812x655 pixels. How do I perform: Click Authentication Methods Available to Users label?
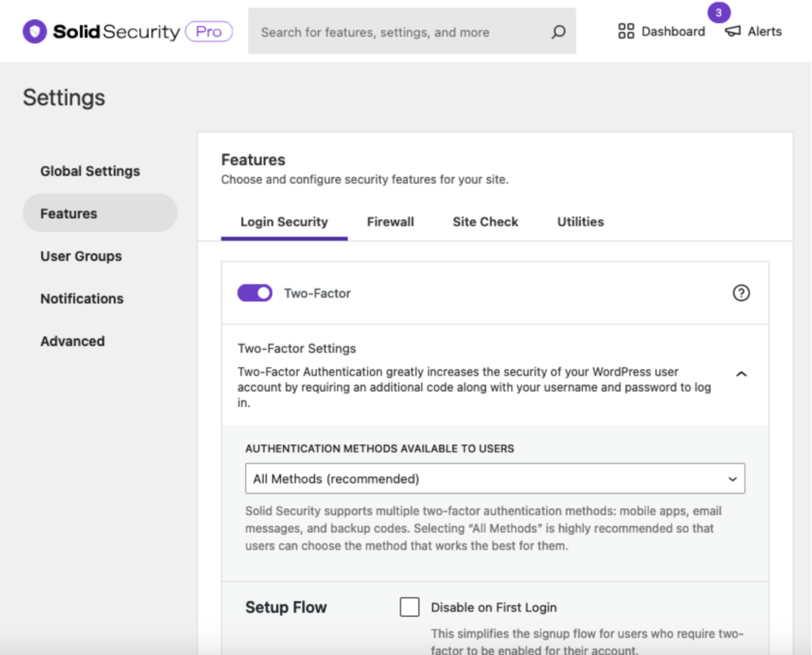pos(380,448)
